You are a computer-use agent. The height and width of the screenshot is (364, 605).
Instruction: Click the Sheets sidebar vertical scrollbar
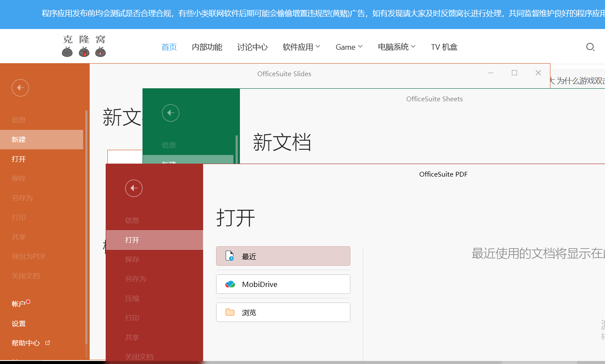tap(236, 149)
